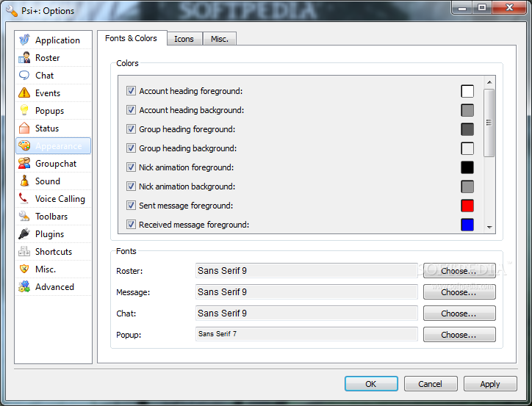Toggle Group heading foreground checkbox
Screen dimensions: 532x406
click(x=131, y=128)
